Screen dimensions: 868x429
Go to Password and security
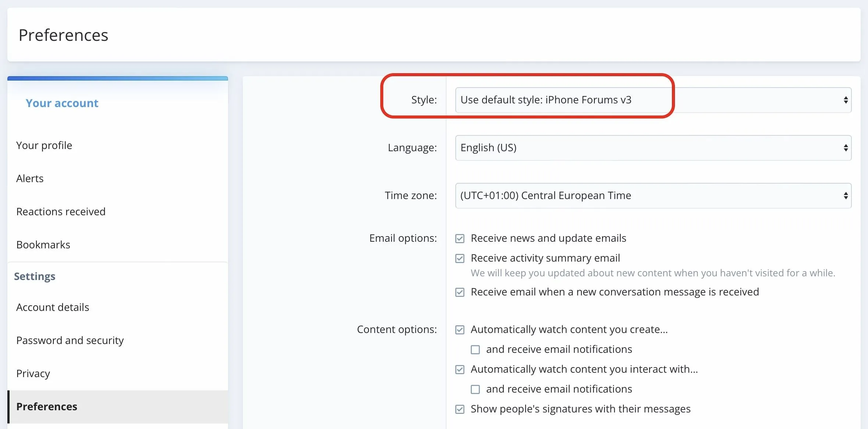(70, 341)
